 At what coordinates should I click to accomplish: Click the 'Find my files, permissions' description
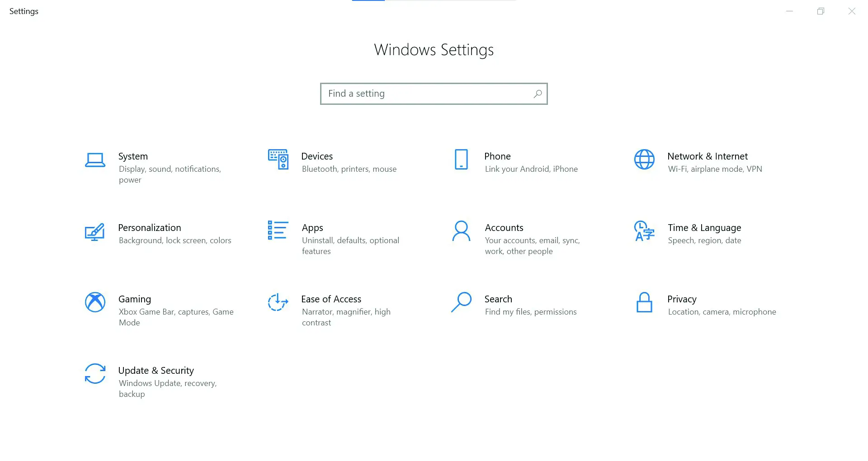tap(531, 312)
